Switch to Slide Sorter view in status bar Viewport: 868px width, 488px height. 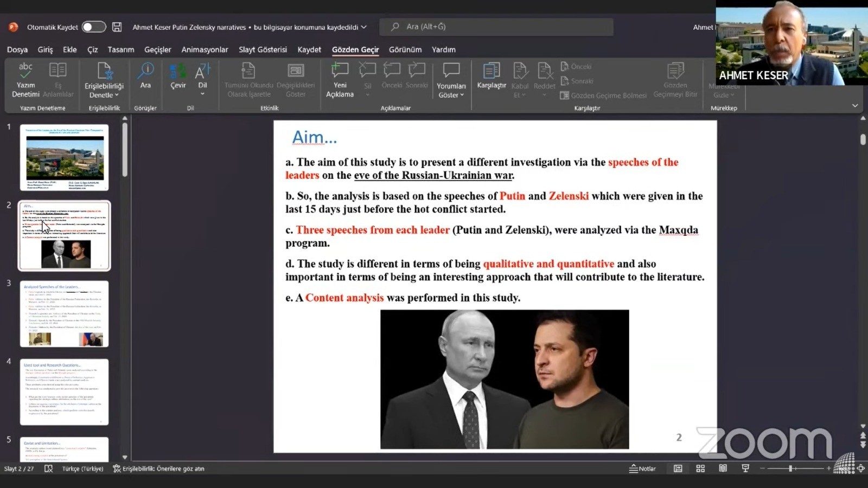pos(700,468)
